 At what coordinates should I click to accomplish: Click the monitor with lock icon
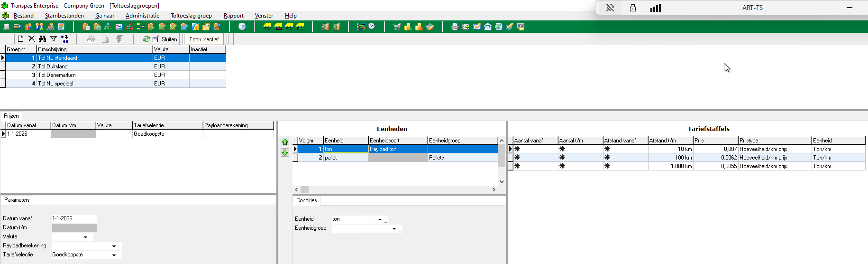pos(520,27)
